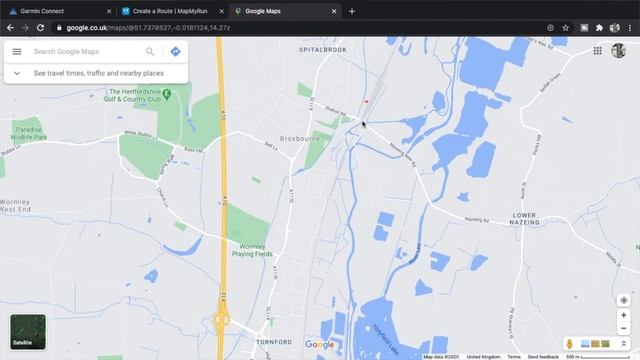Select the brown imagery thumbnail in the strip
Screen dimensions: 640x360
coord(595,344)
